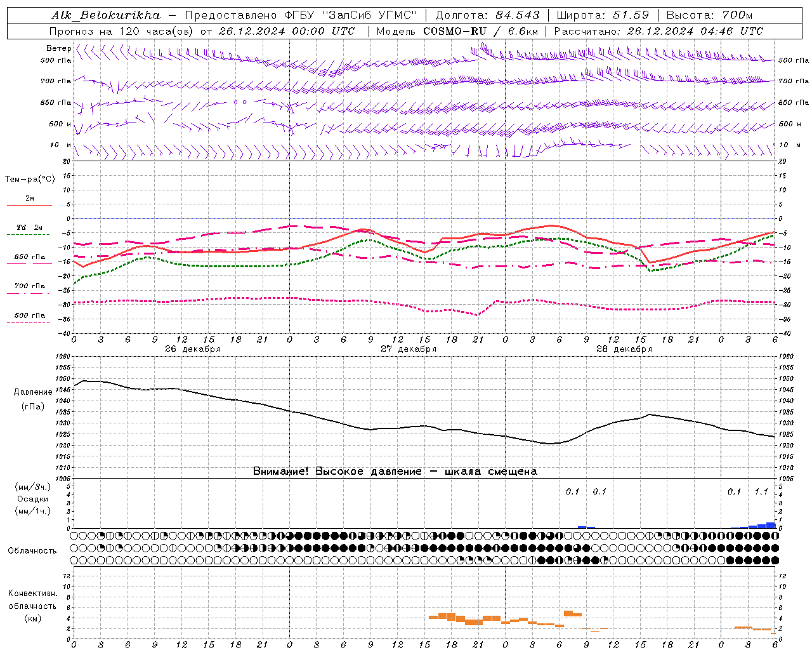Click the model label "Модель COSMO-RU / 6.6км"
The image size is (812, 650).
point(457,31)
